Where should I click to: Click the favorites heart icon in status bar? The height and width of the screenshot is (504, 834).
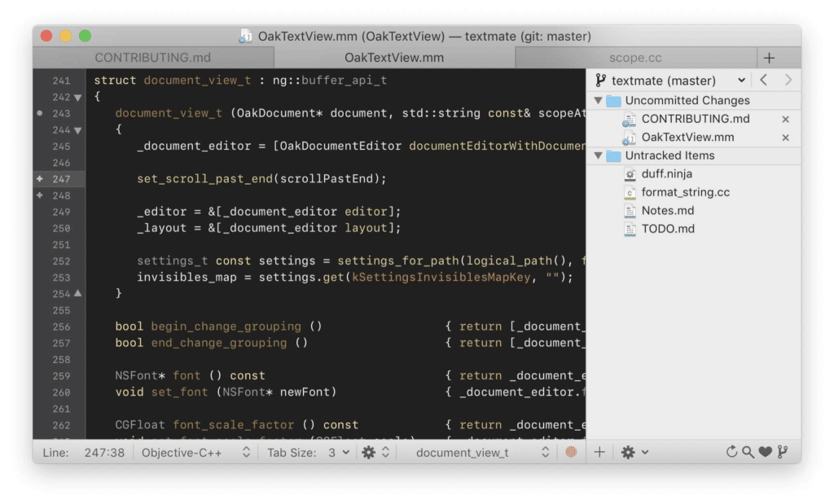pyautogui.click(x=763, y=452)
